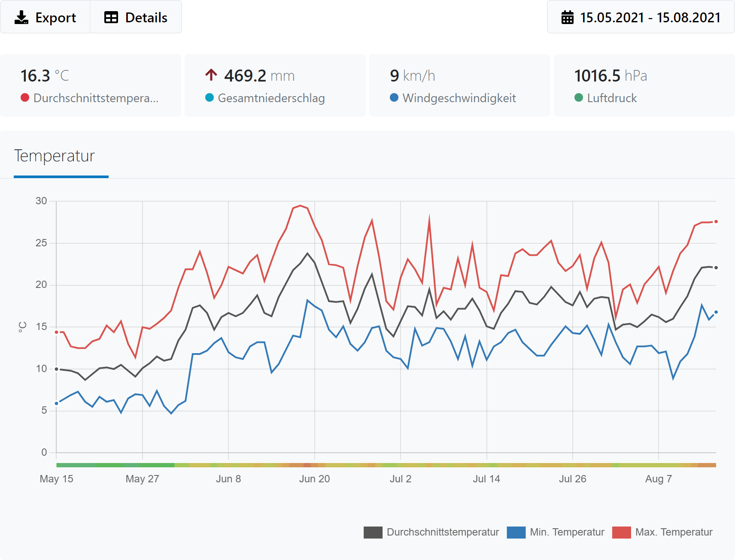This screenshot has height=560, width=735.
Task: Click the temperature color strip below the chart
Action: [386, 465]
